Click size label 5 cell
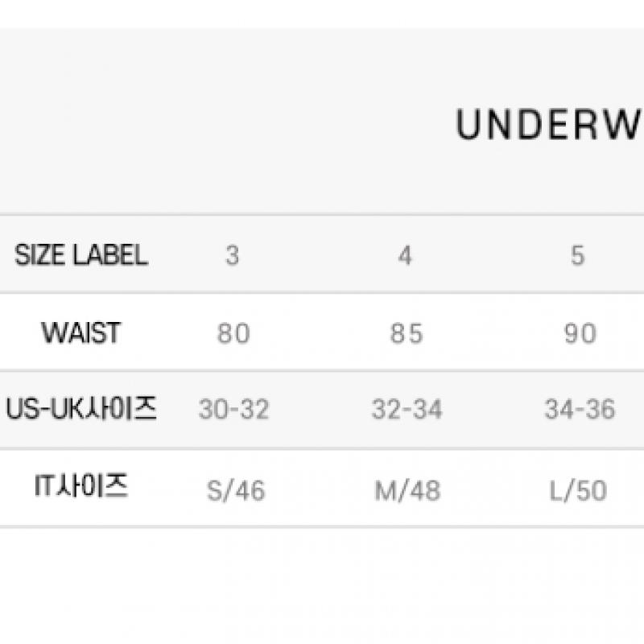Screen dimensions: 644x644 coord(577,255)
